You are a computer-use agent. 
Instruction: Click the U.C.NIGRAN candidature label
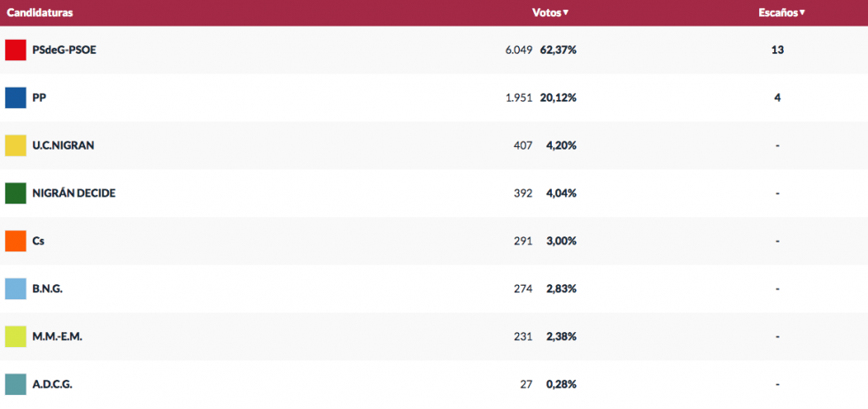63,145
